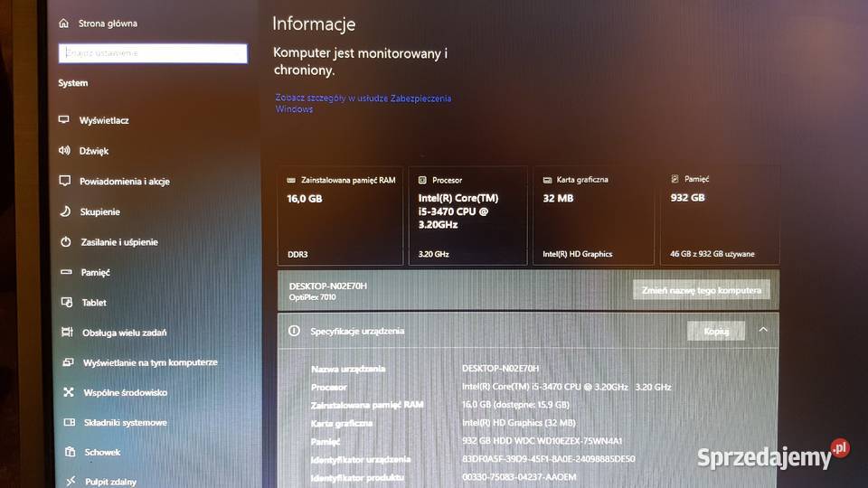Click the DDR3 label in RAM card
This screenshot has width=868, height=488.
point(297,255)
